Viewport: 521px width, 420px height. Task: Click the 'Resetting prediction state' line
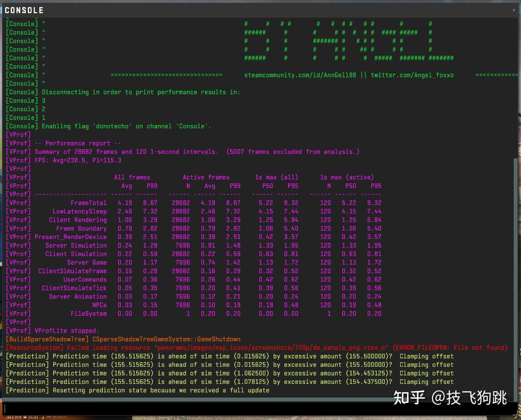click(138, 390)
